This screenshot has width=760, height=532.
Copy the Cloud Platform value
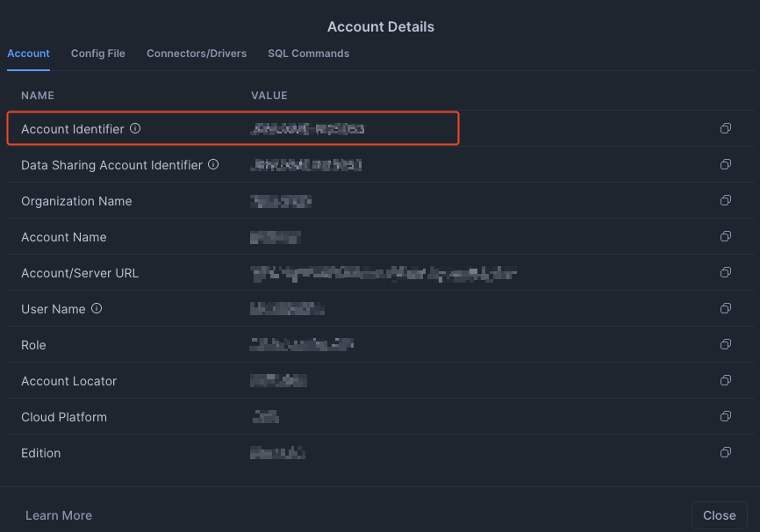[726, 417]
